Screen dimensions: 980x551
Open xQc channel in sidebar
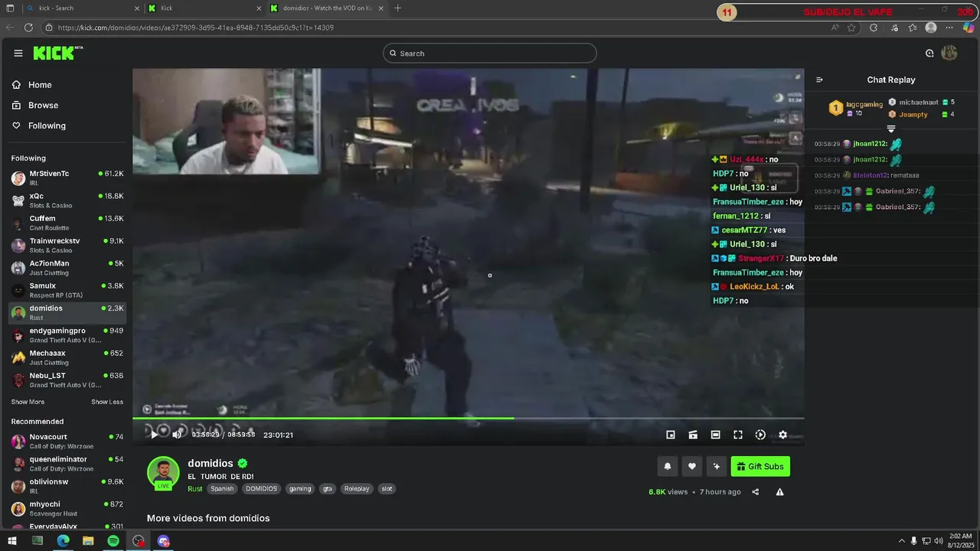(68, 201)
